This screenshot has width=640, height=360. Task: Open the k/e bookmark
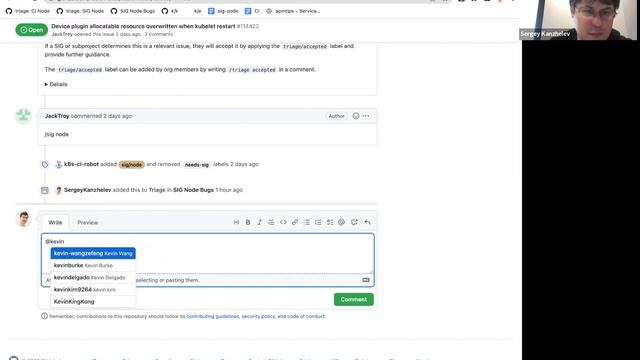click(x=197, y=11)
